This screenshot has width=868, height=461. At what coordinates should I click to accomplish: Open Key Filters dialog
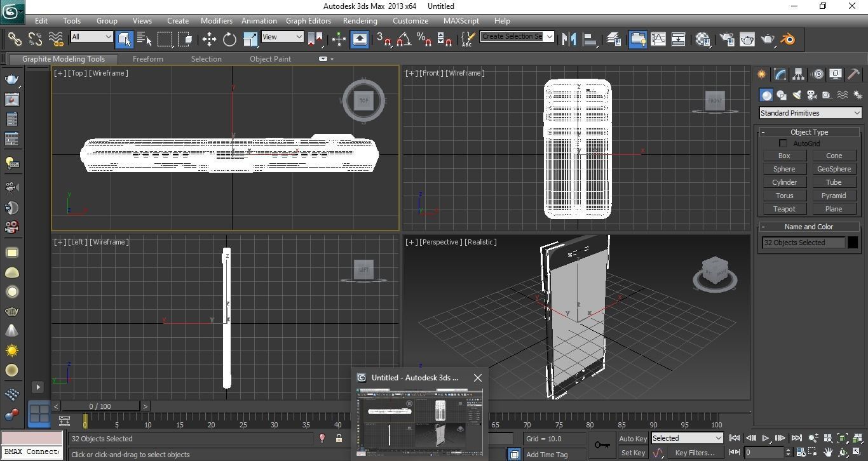tap(695, 453)
